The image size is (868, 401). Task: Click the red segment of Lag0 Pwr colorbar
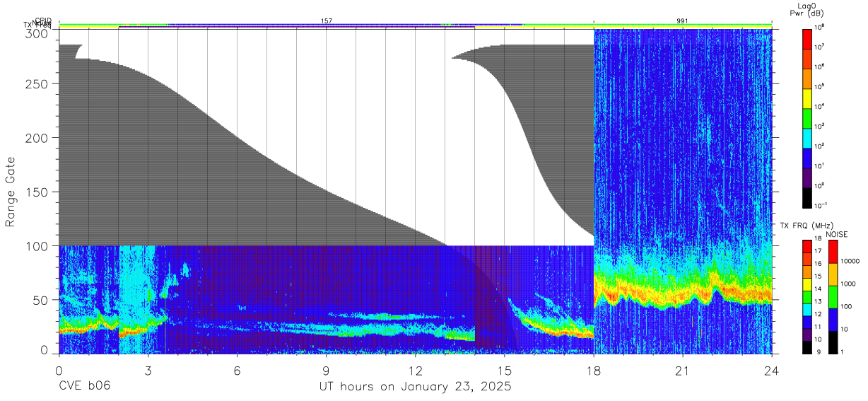click(x=807, y=38)
